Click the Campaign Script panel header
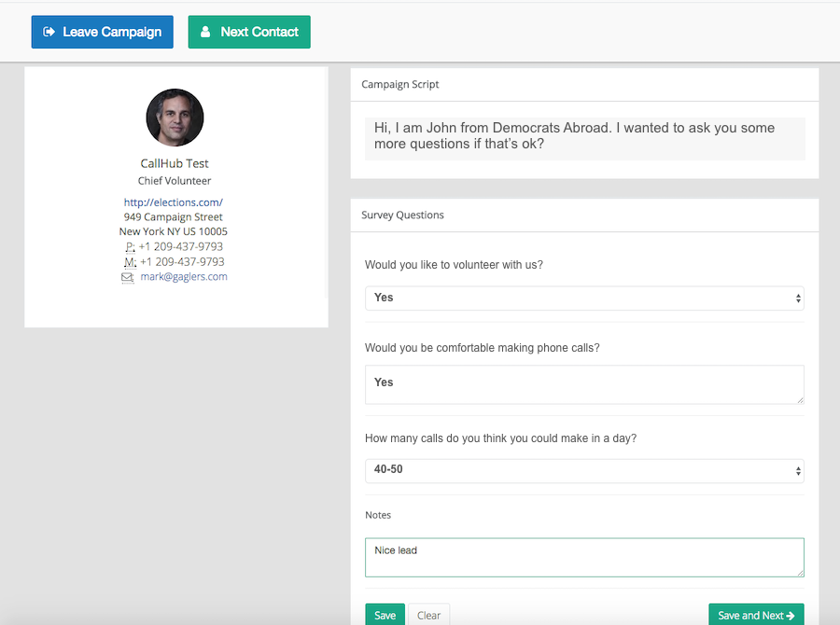The width and height of the screenshot is (840, 625). pos(584,85)
